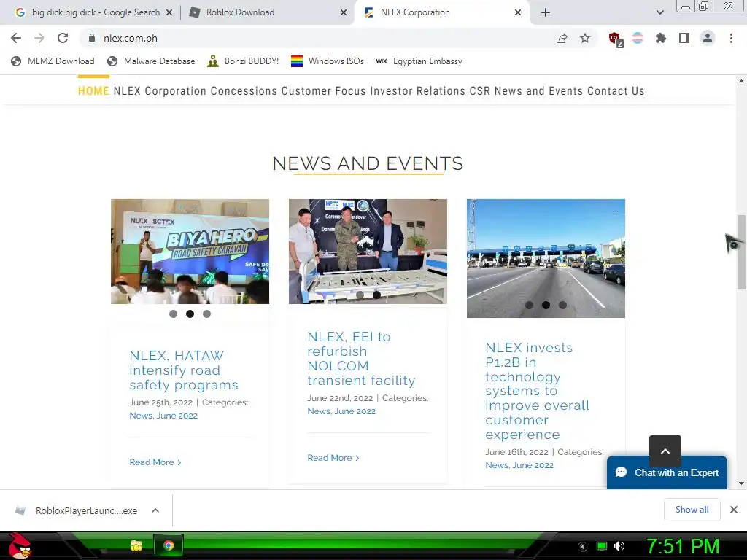
Task: Open the uBlock shield extension
Action: click(615, 39)
